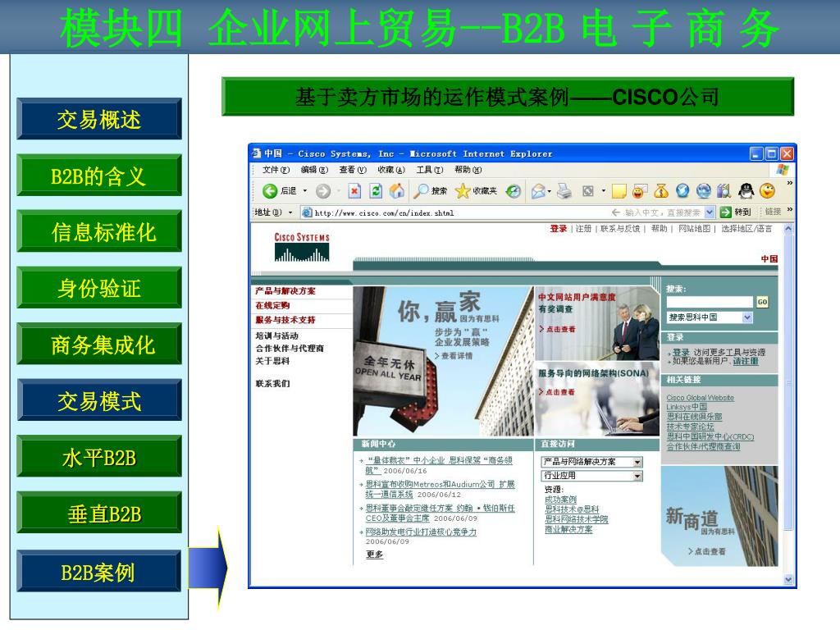This screenshot has width=840, height=630.
Task: Open the 搜索思科中国 scope dropdown
Action: [747, 317]
